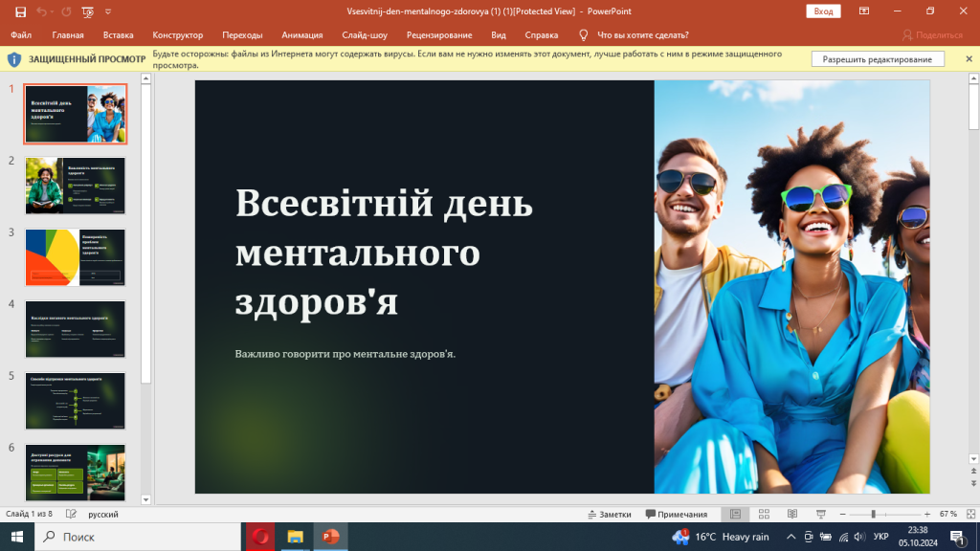Image resolution: width=980 pixels, height=551 pixels.
Task: Launch Slide Show from status bar icon
Action: (x=821, y=513)
